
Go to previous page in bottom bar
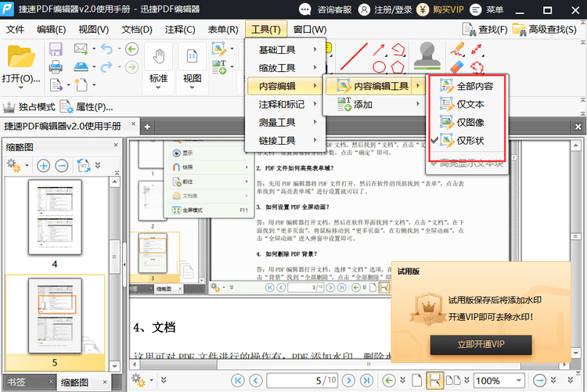pos(256,381)
